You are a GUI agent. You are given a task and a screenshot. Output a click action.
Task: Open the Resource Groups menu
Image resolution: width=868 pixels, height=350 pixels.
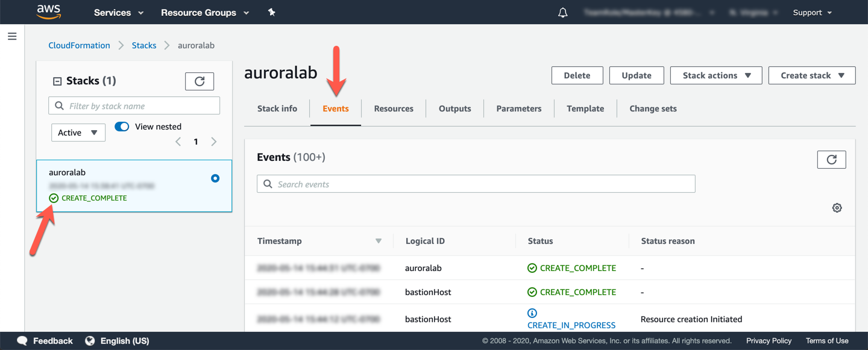(x=205, y=13)
